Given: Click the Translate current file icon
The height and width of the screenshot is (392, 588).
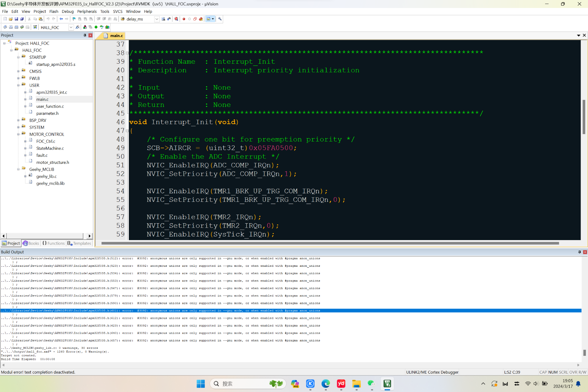Looking at the screenshot, I should [x=5, y=27].
